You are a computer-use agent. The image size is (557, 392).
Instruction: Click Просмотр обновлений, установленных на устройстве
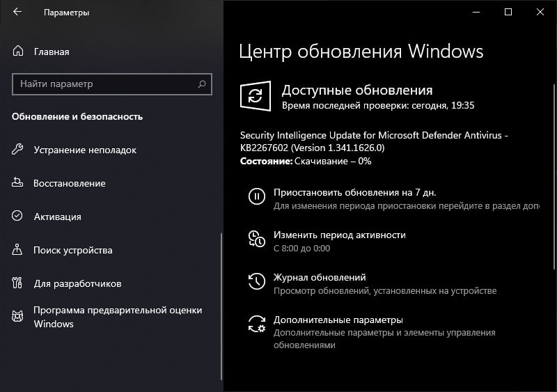click(385, 291)
